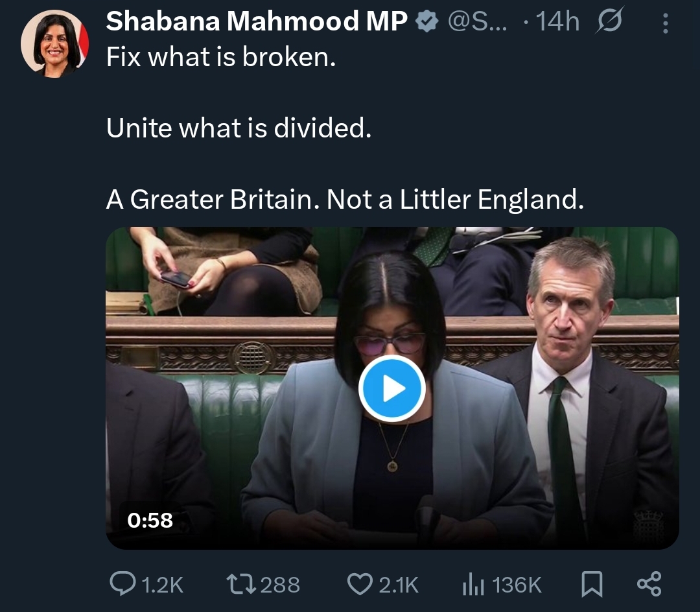This screenshot has width=700, height=612.
Task: Click the Shabana Mahmood MP display name
Action: coord(257,22)
